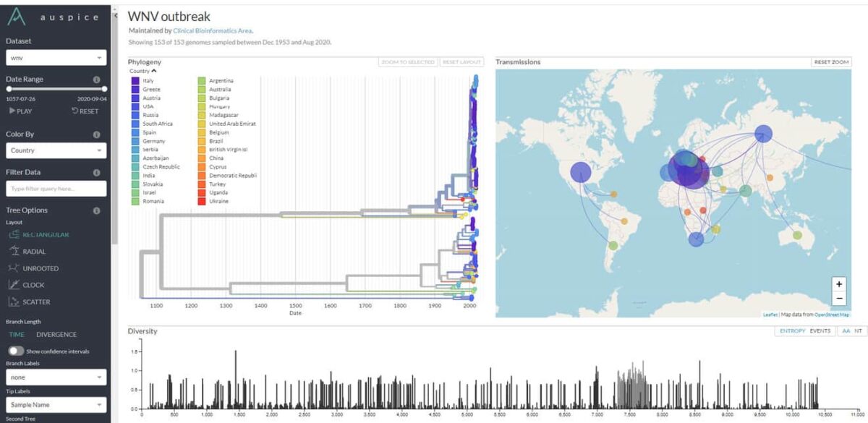Switch diversity panel to Events

click(x=820, y=330)
